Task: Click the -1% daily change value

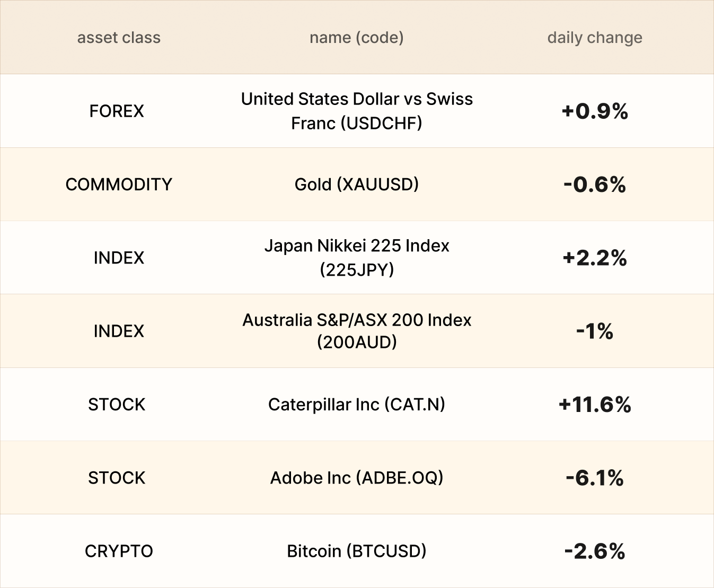Action: pos(595,331)
